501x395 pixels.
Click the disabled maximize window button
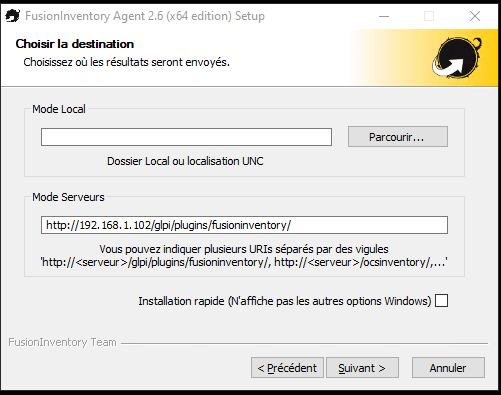click(429, 16)
